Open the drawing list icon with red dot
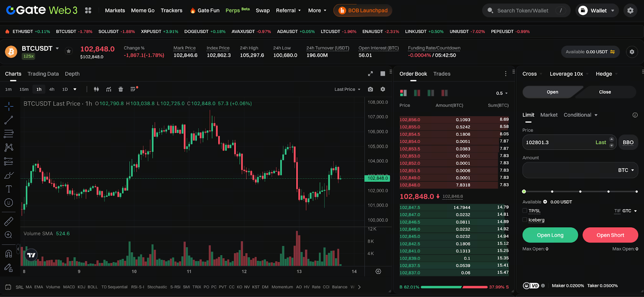The width and height of the screenshot is (644, 297). point(134,89)
